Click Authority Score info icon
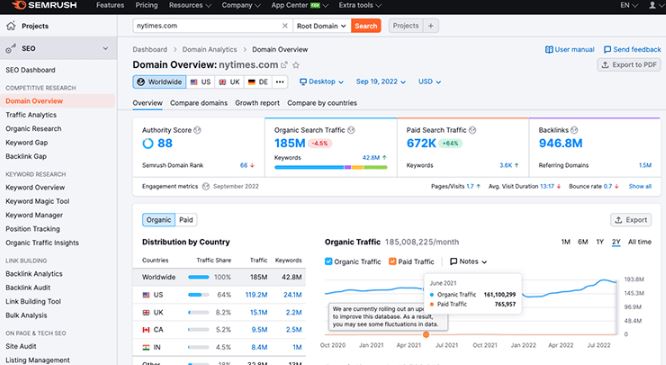 tap(197, 130)
